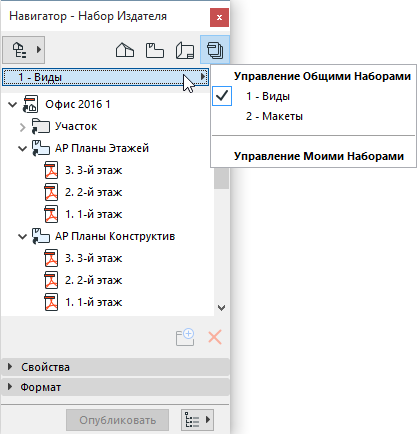The image size is (417, 434).
Task: Select the Publisher Sets icon
Action: click(215, 50)
